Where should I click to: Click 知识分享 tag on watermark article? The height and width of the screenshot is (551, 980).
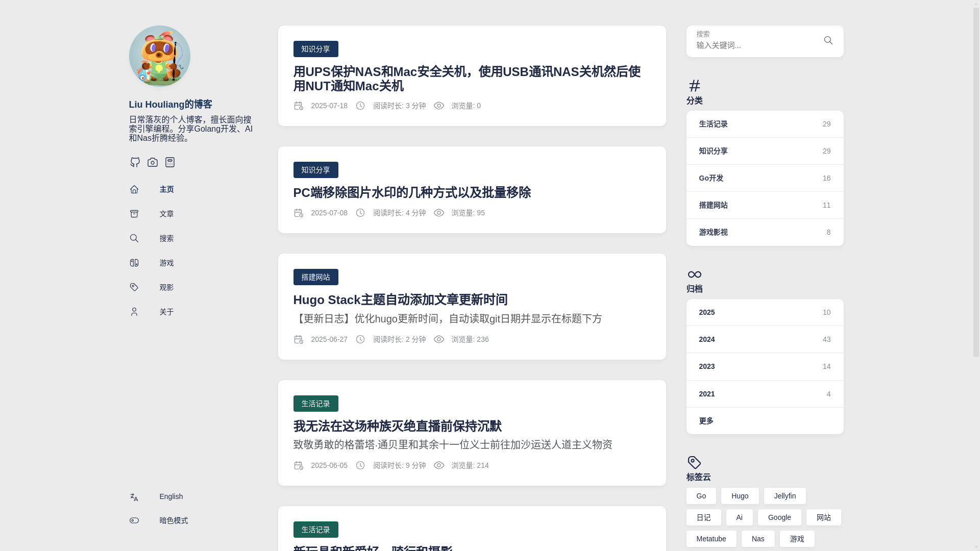click(315, 170)
